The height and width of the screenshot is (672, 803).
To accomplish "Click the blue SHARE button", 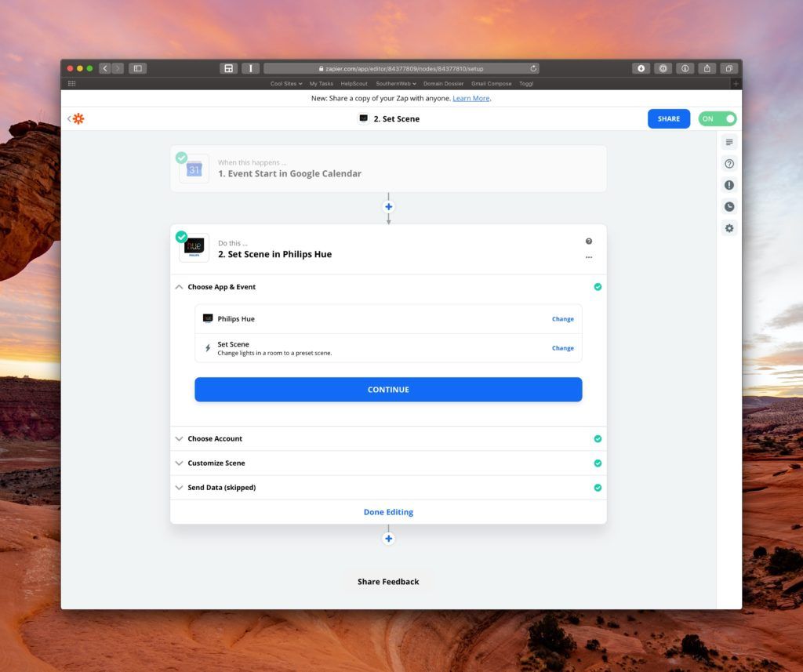I will click(668, 119).
